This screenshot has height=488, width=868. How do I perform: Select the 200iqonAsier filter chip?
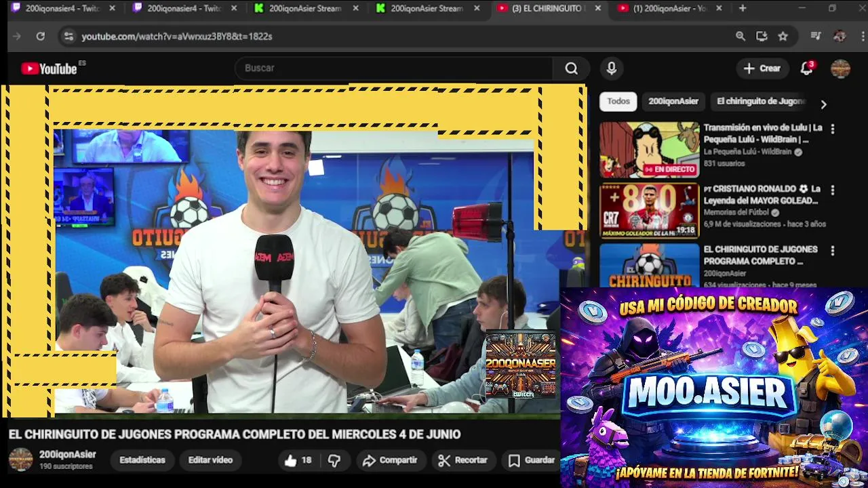673,102
